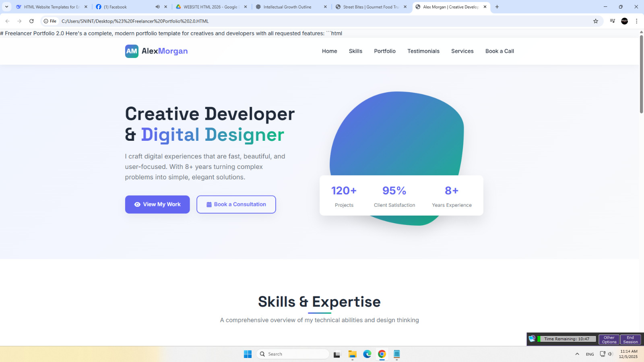Open the media control icon in the toolbar
Screen dimensions: 644x362
click(612, 21)
